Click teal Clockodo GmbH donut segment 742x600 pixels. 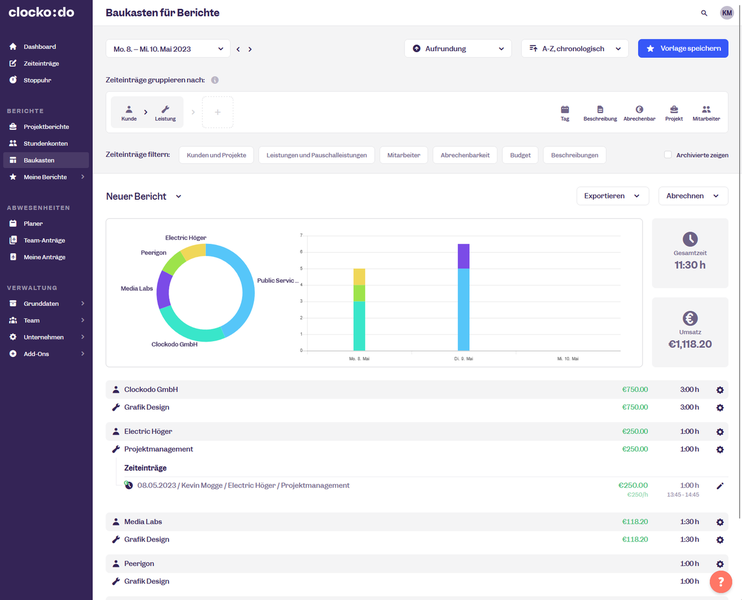[x=189, y=331]
